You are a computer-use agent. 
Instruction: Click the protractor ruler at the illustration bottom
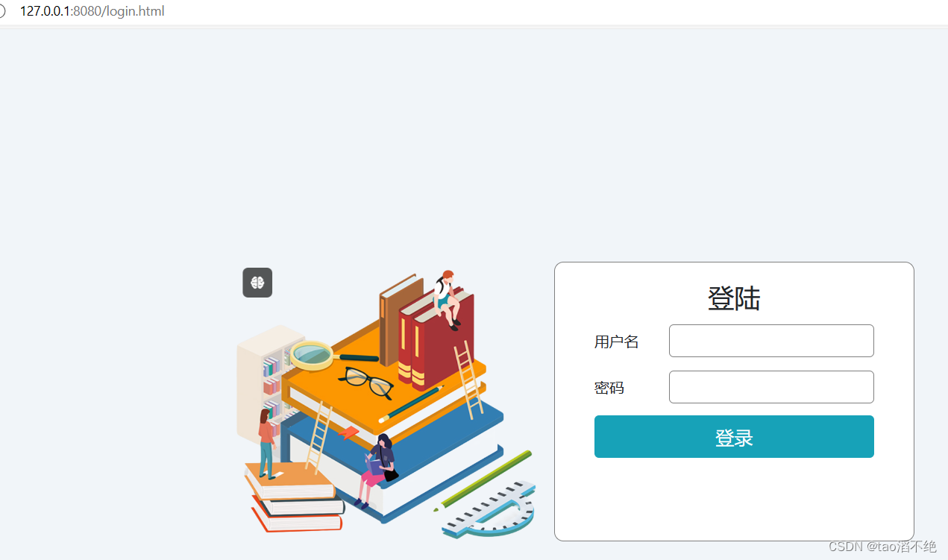coord(489,509)
